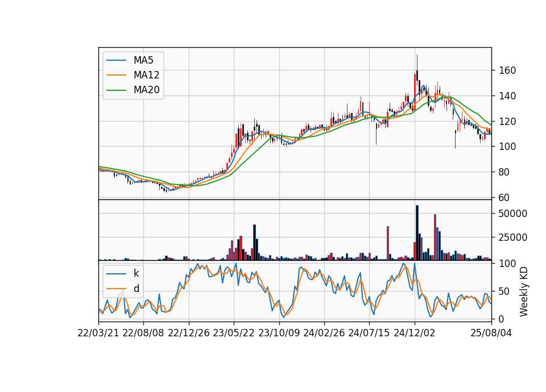Click the 60 price axis label
This screenshot has width=546, height=392.
504,198
